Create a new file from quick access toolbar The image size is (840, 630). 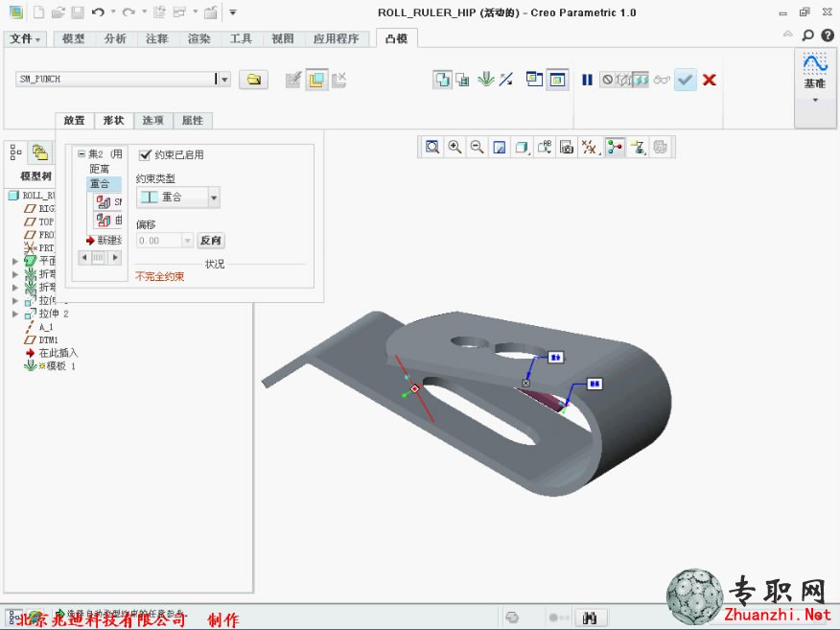coord(38,12)
